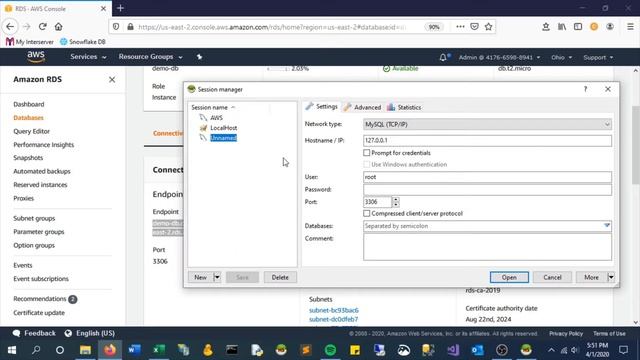This screenshot has width=640, height=360.
Task: Open Windows search from the taskbar
Action: 36,350
